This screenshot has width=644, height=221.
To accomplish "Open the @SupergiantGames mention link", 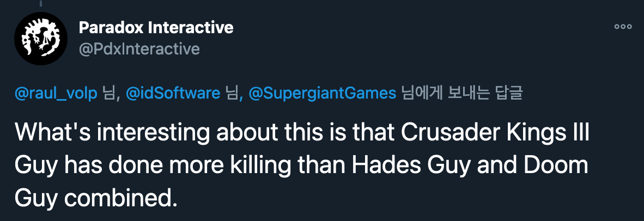I will point(322,94).
